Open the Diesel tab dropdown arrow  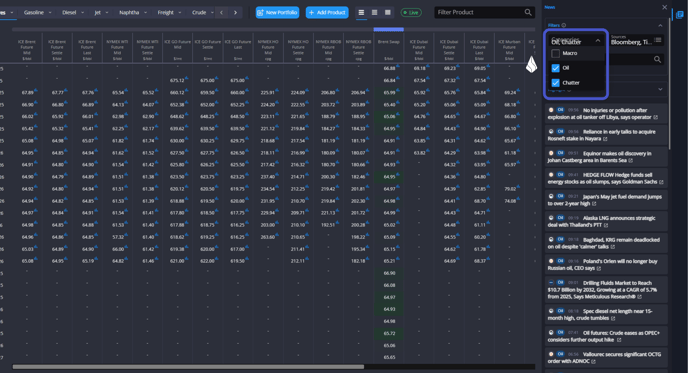(82, 13)
